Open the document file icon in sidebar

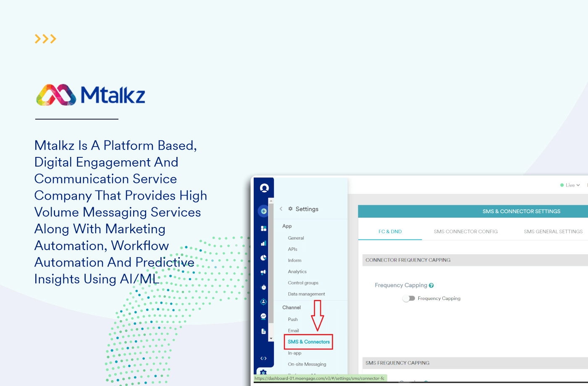pos(264,331)
